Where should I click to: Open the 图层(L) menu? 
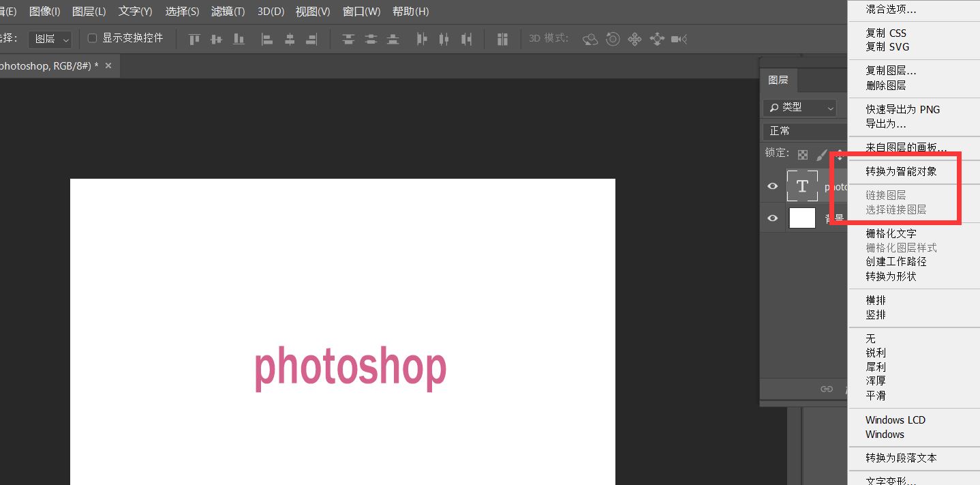(x=89, y=12)
